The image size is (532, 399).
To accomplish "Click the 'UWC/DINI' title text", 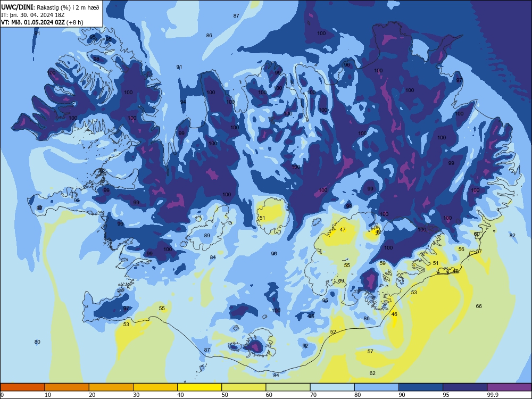I will click(x=18, y=7).
